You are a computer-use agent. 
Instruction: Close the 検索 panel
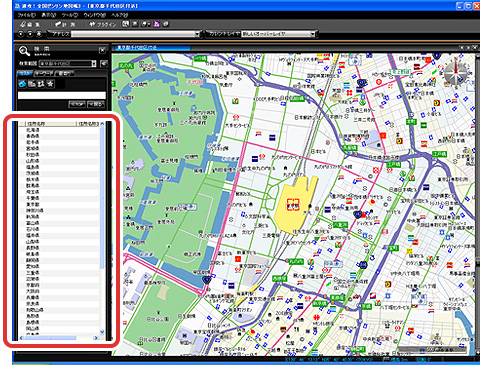click(102, 50)
